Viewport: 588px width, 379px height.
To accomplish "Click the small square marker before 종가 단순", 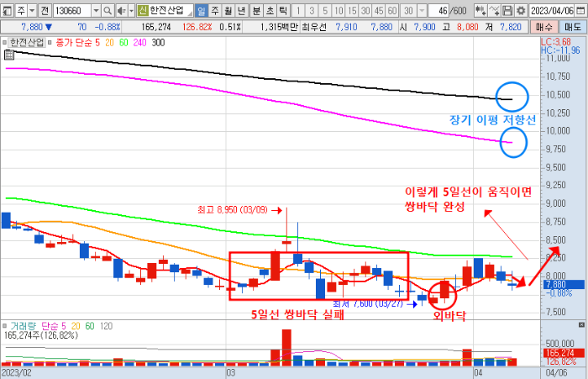I will [x=50, y=43].
